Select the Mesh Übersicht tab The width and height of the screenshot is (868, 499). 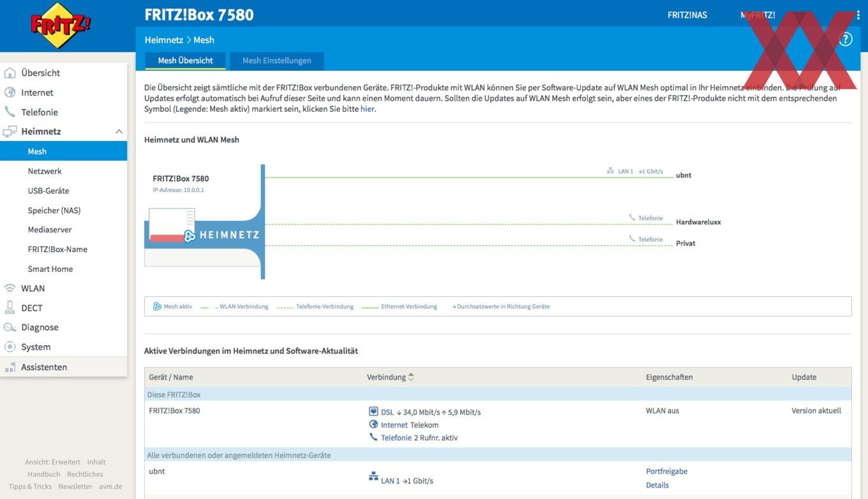185,61
